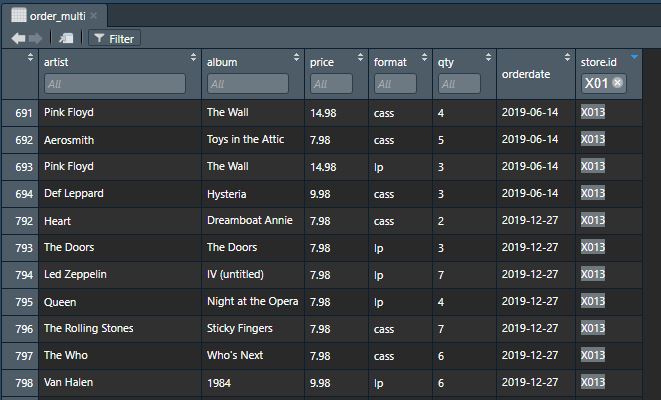Open the format filter field
The image size is (661, 400).
coord(395,84)
